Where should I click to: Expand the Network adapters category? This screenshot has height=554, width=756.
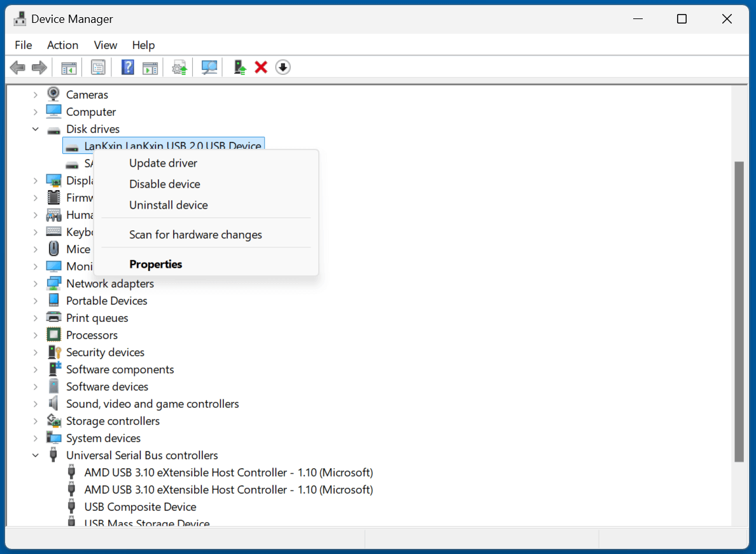[36, 283]
